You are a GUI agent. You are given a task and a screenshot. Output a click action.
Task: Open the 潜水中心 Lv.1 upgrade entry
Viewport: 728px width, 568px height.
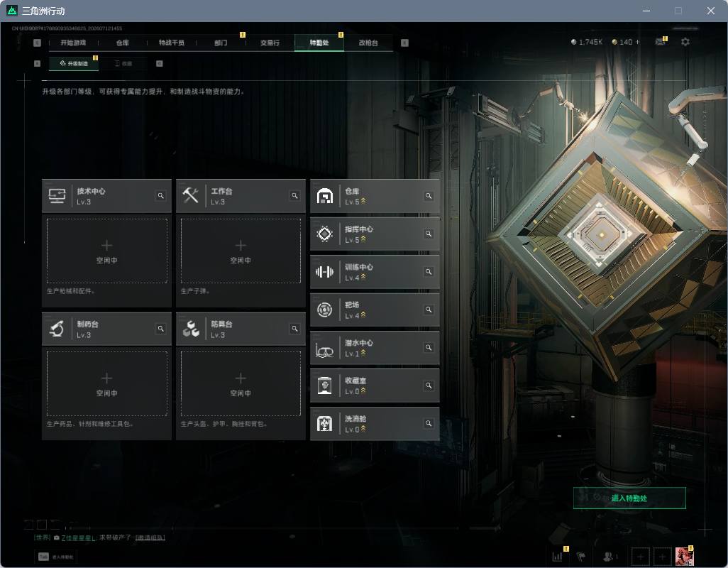[375, 347]
